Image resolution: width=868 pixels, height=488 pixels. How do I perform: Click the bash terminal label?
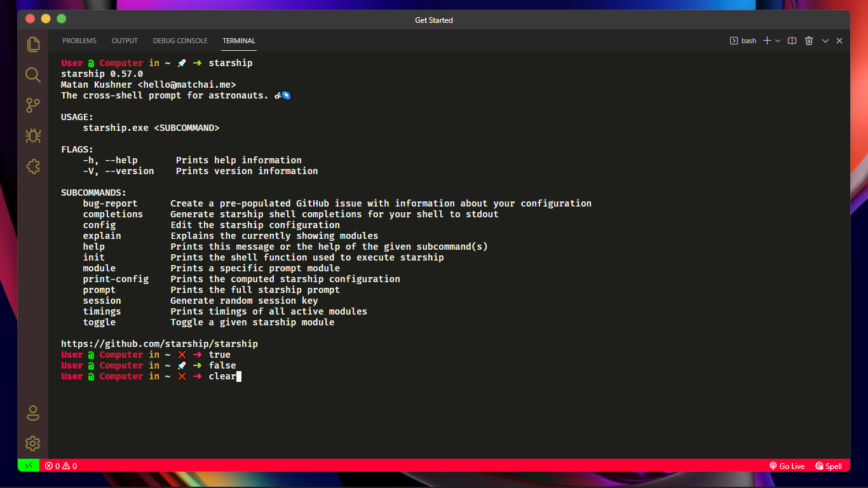[x=743, y=41]
